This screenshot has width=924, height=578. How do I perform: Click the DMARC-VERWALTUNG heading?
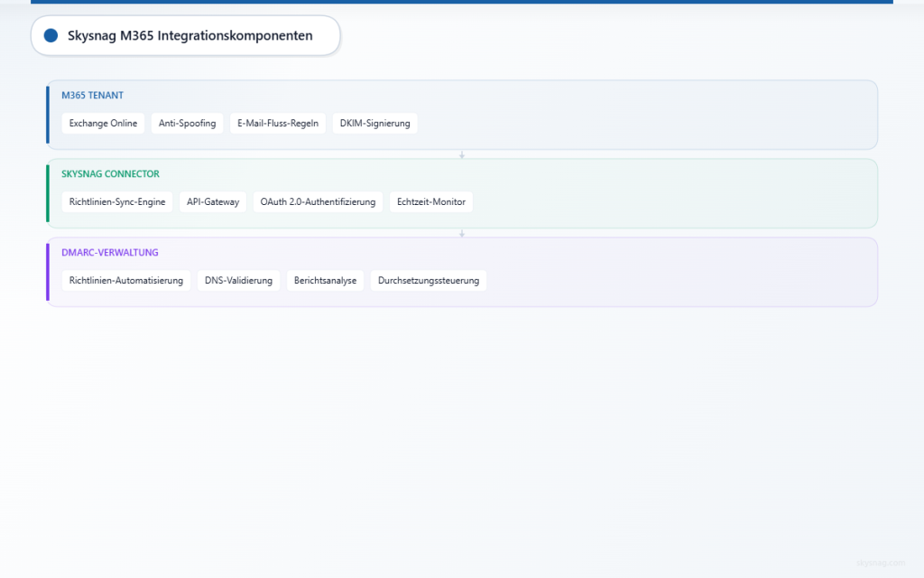[109, 253]
